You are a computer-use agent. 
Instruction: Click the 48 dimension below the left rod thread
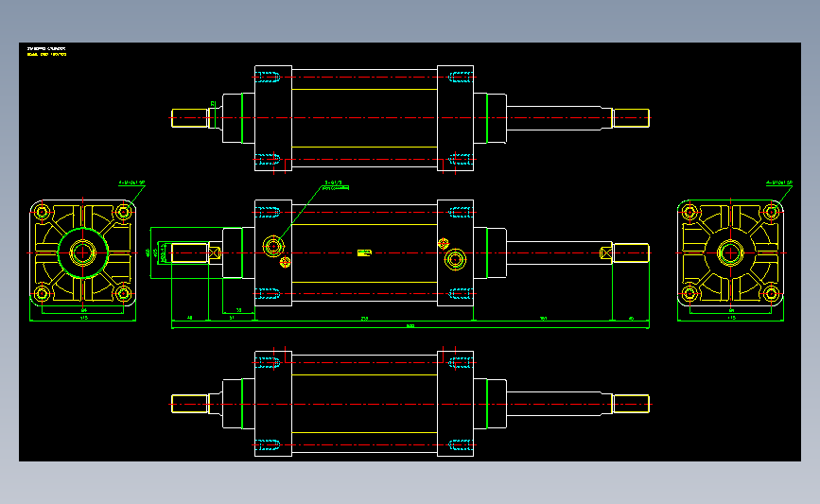coord(190,318)
